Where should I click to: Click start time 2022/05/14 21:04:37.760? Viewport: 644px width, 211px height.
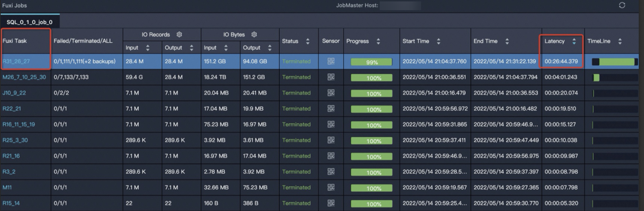(x=434, y=61)
